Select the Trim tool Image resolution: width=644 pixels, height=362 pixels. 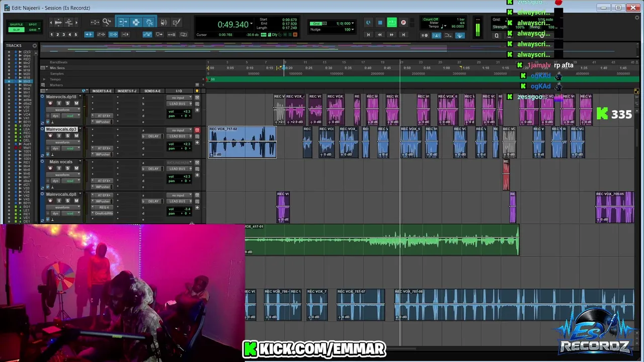pyautogui.click(x=123, y=22)
